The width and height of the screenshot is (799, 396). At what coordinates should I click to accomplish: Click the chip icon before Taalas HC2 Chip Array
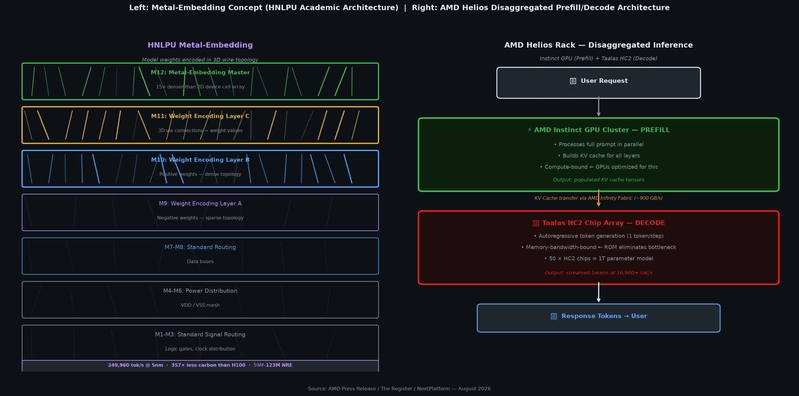pos(536,223)
